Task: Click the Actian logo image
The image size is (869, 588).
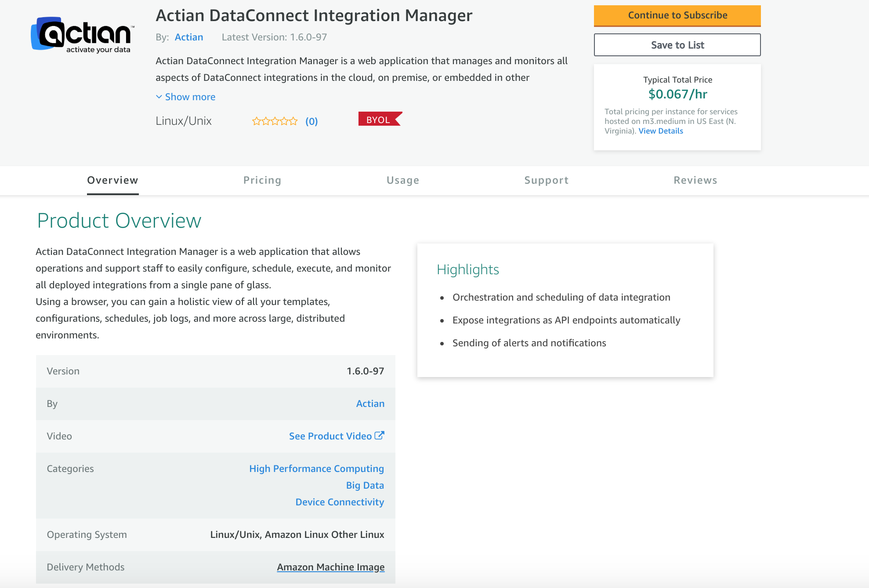Action: pos(82,35)
